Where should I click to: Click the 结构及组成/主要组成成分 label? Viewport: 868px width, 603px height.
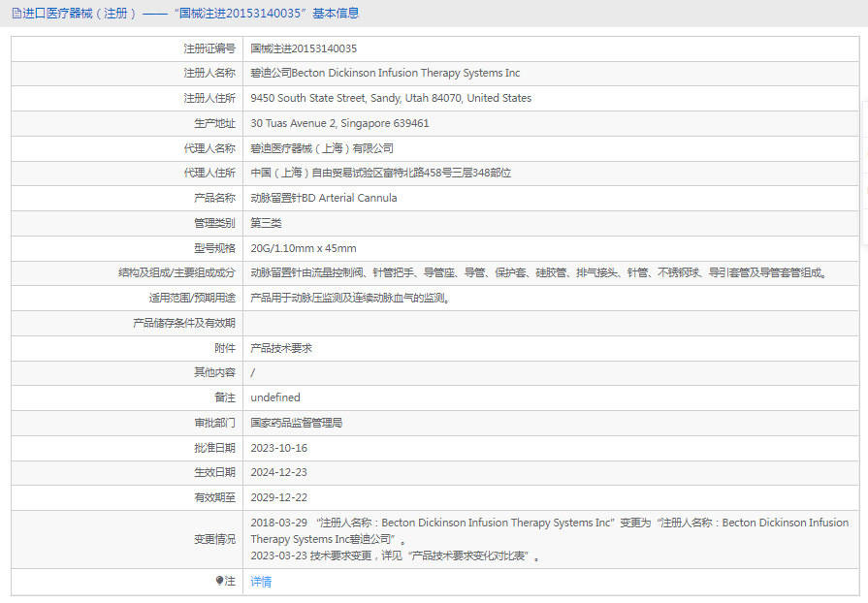pos(177,272)
